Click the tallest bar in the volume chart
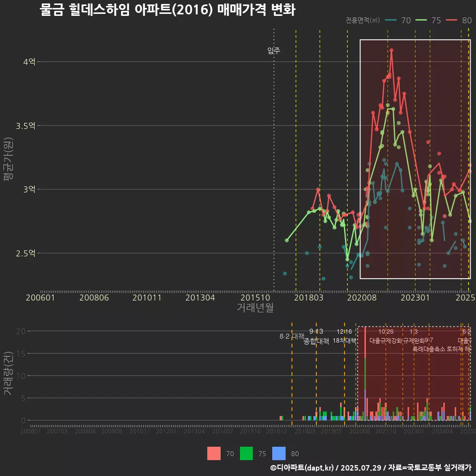 point(365,373)
